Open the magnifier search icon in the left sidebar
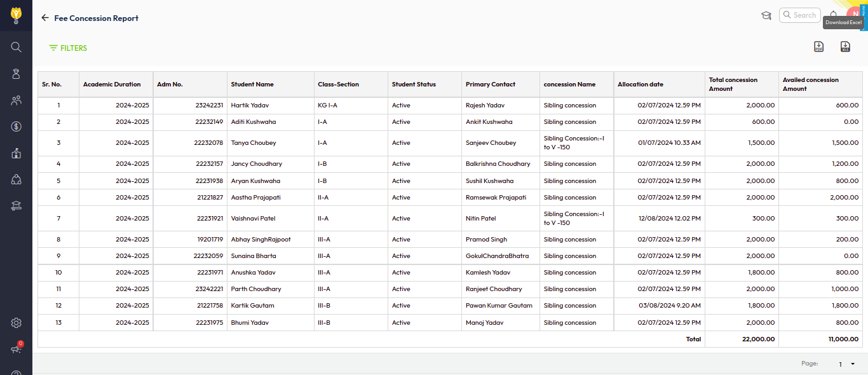 (17, 47)
